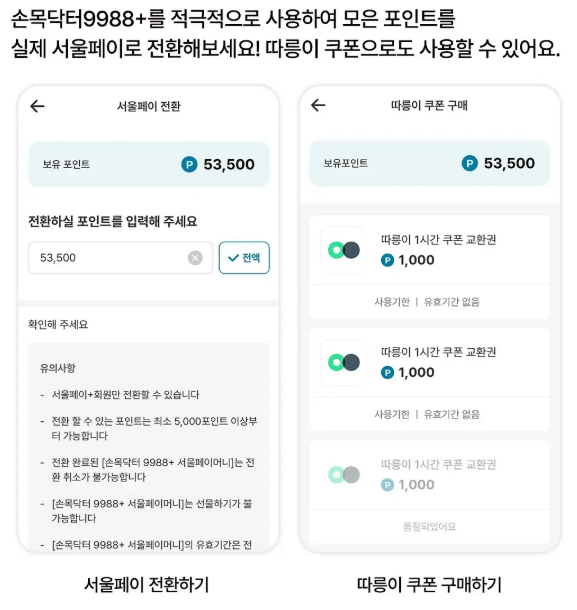577x610 pixels.
Task: Go back from 서울페이 전환 screen
Action: pos(37,106)
